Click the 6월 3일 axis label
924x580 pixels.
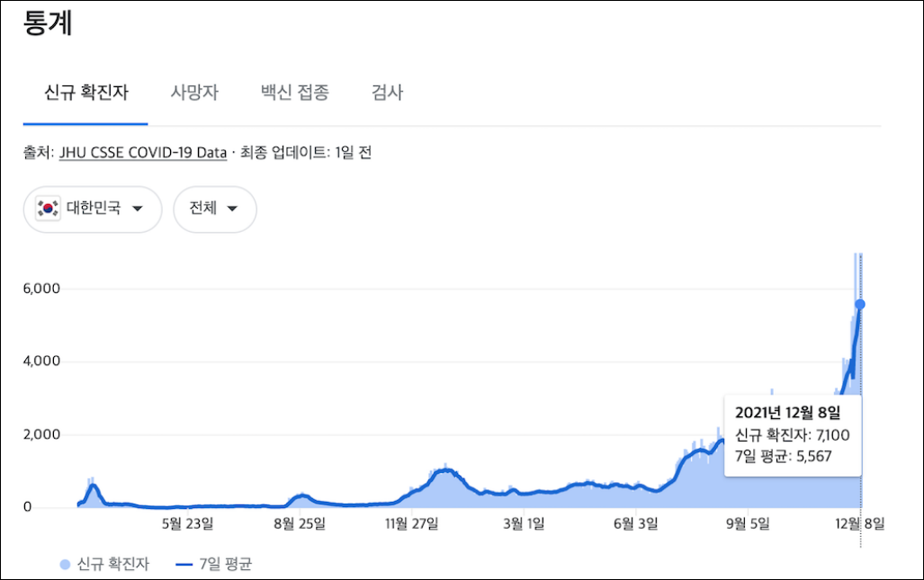(636, 523)
